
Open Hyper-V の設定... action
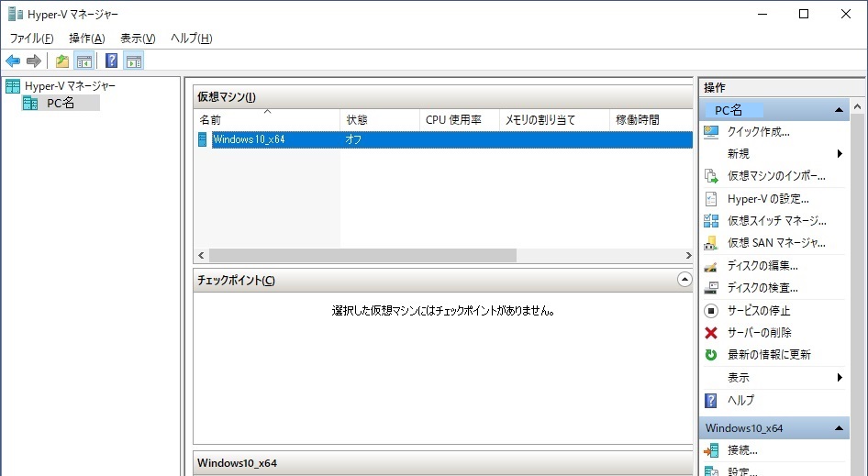pyautogui.click(x=768, y=199)
